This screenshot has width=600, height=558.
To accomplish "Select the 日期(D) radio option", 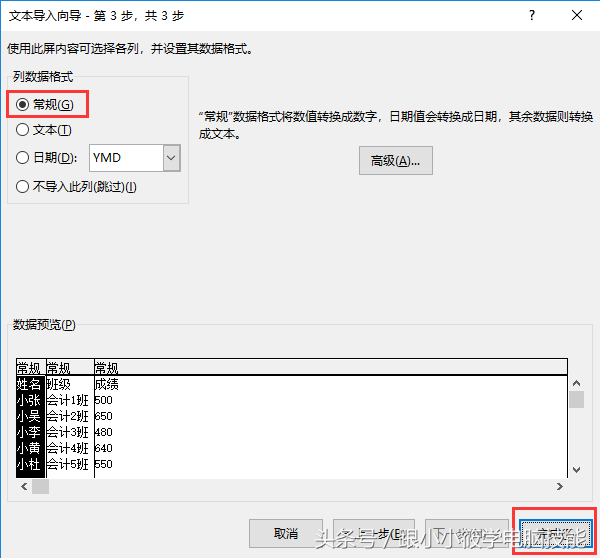I will pos(46,158).
